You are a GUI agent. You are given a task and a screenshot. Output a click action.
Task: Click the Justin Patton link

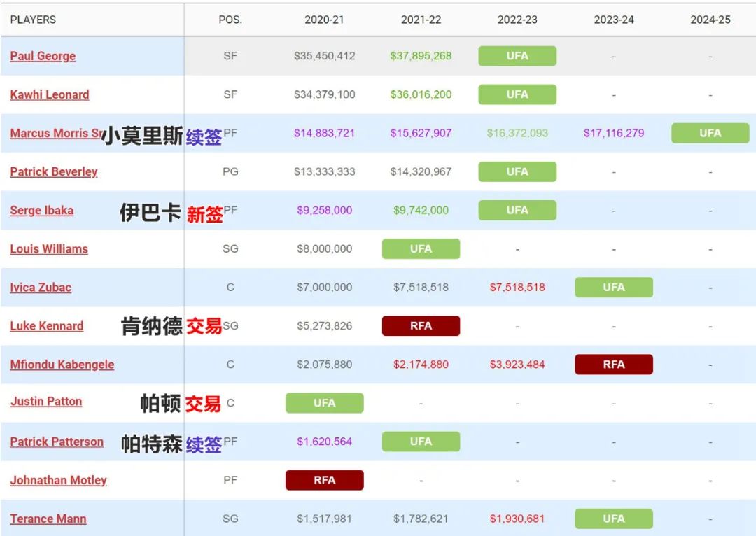[x=46, y=401]
